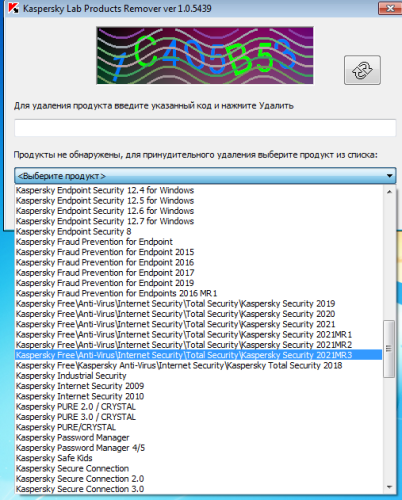The height and width of the screenshot is (500, 402).
Task: Click the dropdown arrow of product list
Action: [389, 176]
